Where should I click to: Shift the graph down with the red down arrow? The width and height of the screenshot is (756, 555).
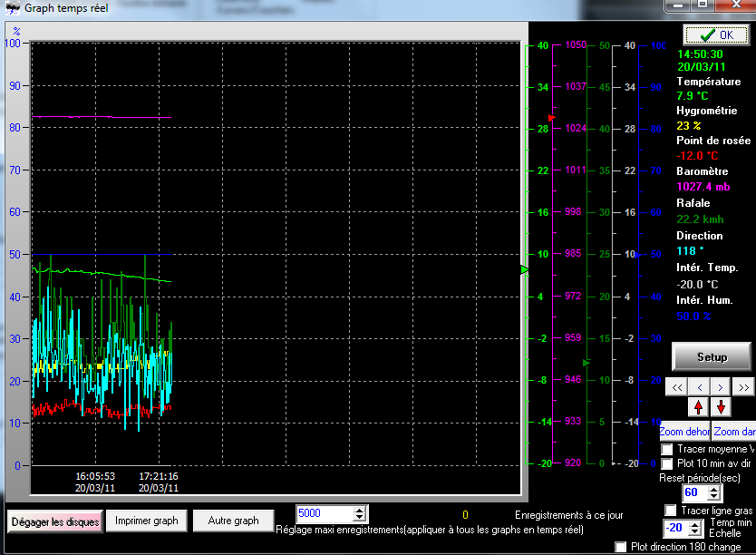pos(721,407)
